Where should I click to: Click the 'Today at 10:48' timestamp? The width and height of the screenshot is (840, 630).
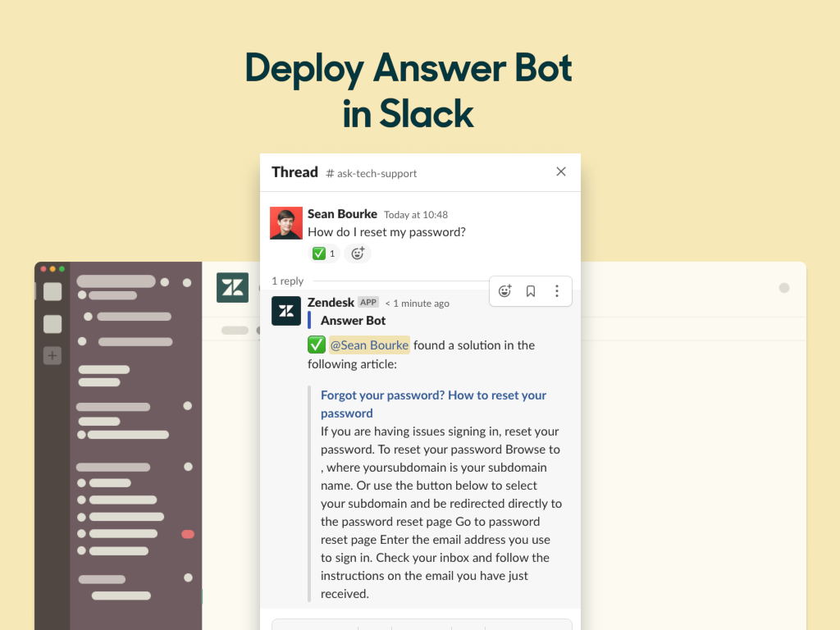pyautogui.click(x=416, y=215)
